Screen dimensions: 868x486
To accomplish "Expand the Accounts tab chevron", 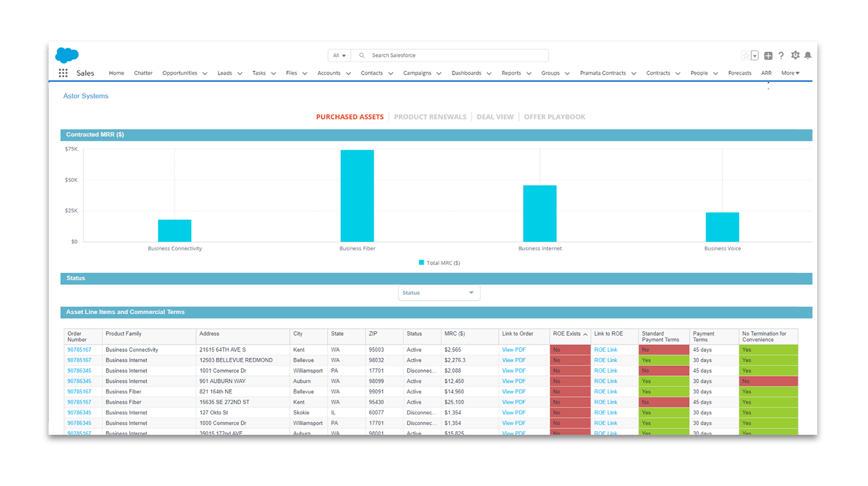I will pos(348,74).
